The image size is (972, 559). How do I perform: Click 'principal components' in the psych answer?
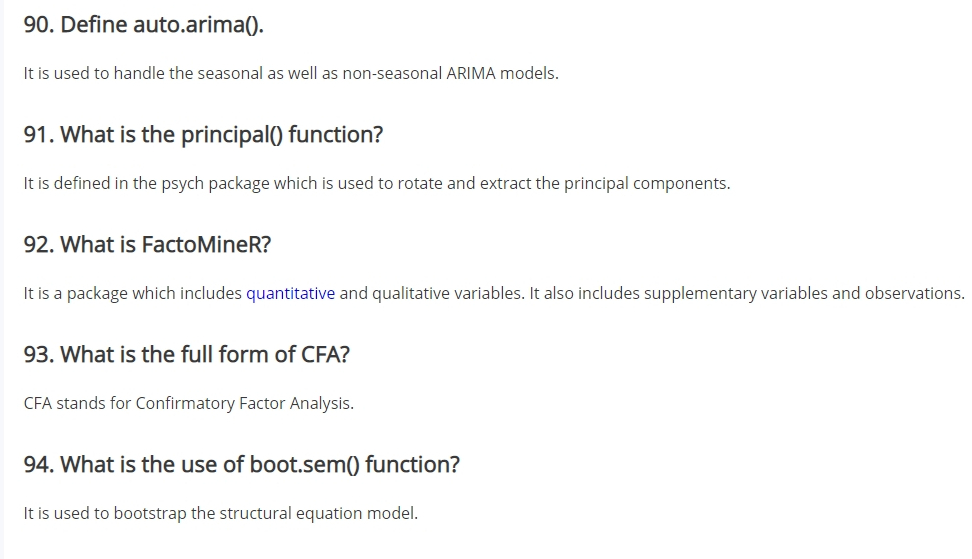pyautogui.click(x=645, y=183)
